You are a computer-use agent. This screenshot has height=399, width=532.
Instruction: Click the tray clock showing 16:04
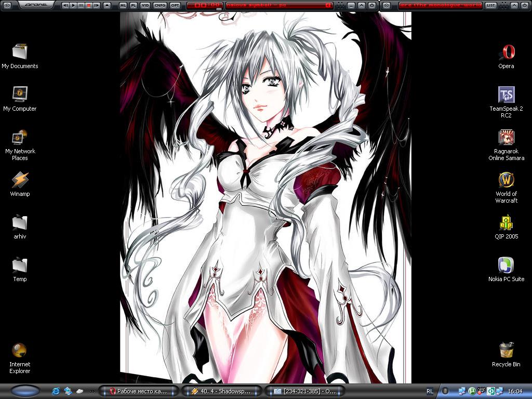pyautogui.click(x=515, y=391)
